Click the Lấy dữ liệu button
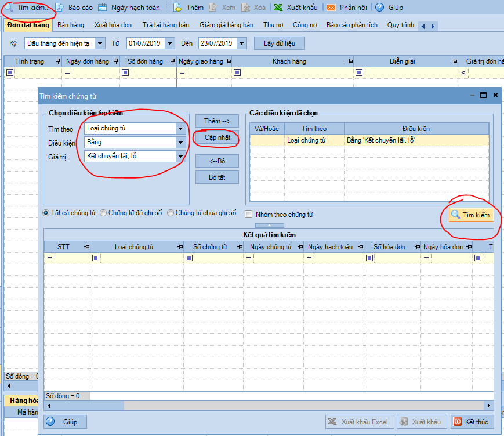This screenshot has width=504, height=436. tap(280, 43)
